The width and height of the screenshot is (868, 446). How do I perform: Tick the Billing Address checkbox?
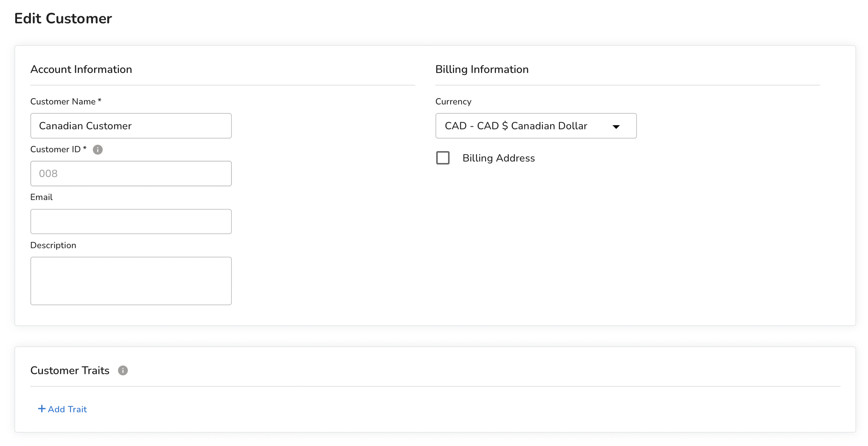443,158
